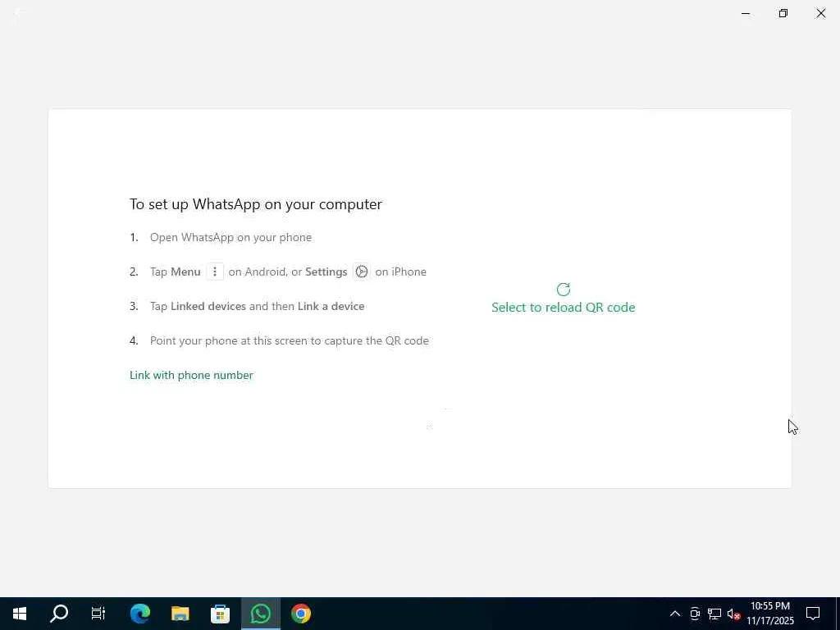Launch Microsoft Edge from taskbar
Image resolution: width=840 pixels, height=630 pixels.
(x=139, y=614)
